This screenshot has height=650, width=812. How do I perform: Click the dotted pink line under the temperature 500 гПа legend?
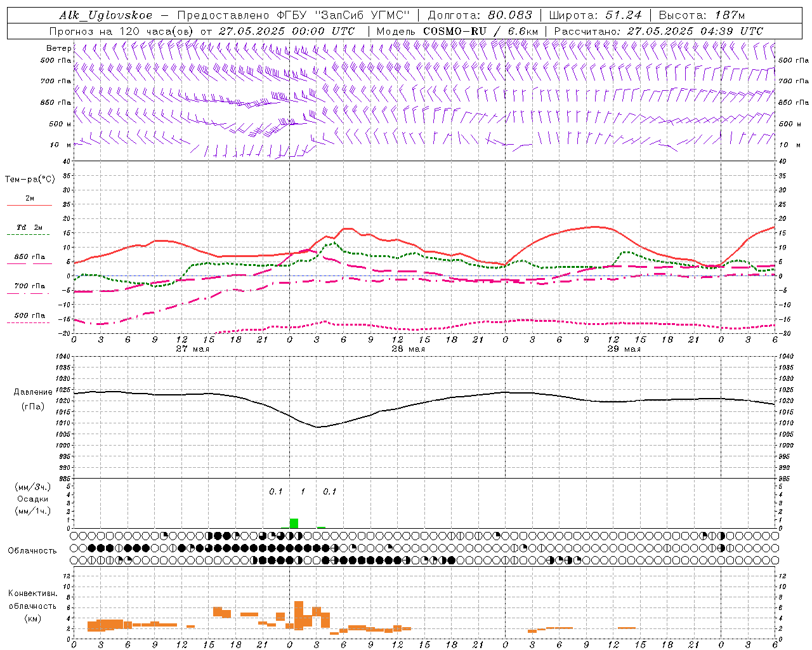28,322
